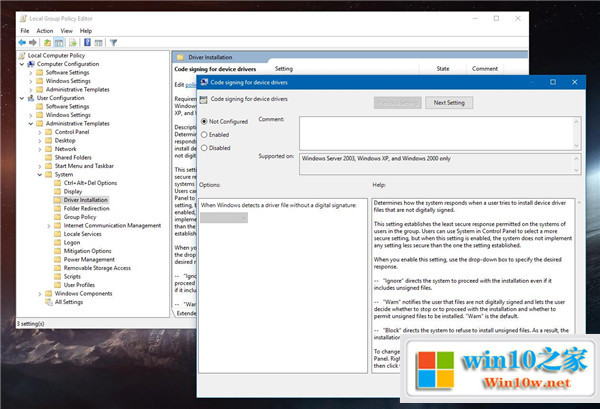
Task: Open the Help toolbar icon
Action: [87, 42]
